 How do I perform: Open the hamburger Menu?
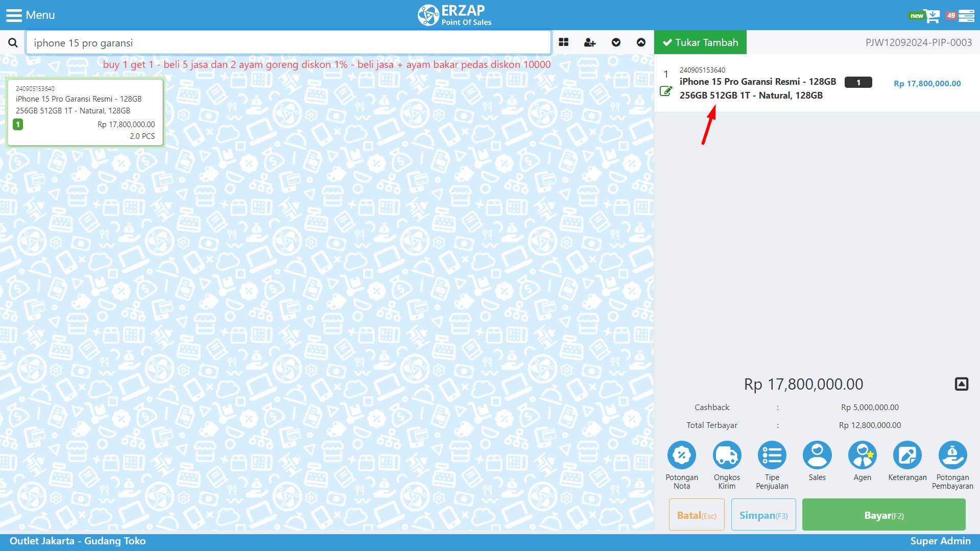30,15
